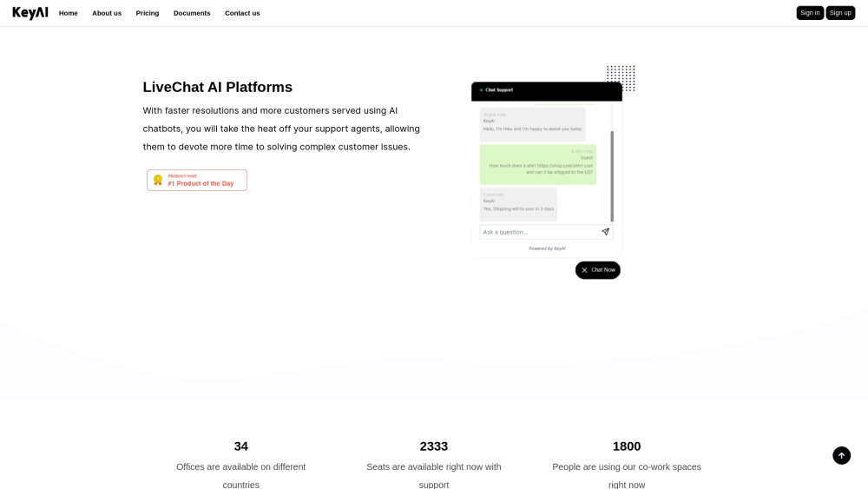Click the paper plane send icon
Viewport: 868px width, 489px height.
[x=605, y=232]
